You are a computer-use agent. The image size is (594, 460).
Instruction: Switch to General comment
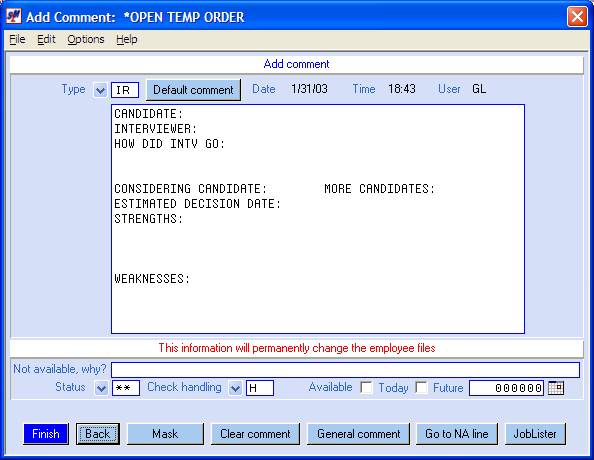click(x=358, y=433)
